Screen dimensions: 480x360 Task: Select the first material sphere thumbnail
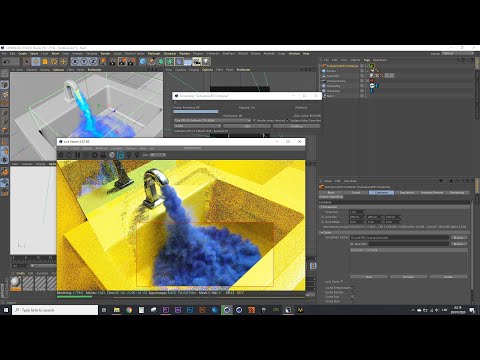(x=15, y=283)
